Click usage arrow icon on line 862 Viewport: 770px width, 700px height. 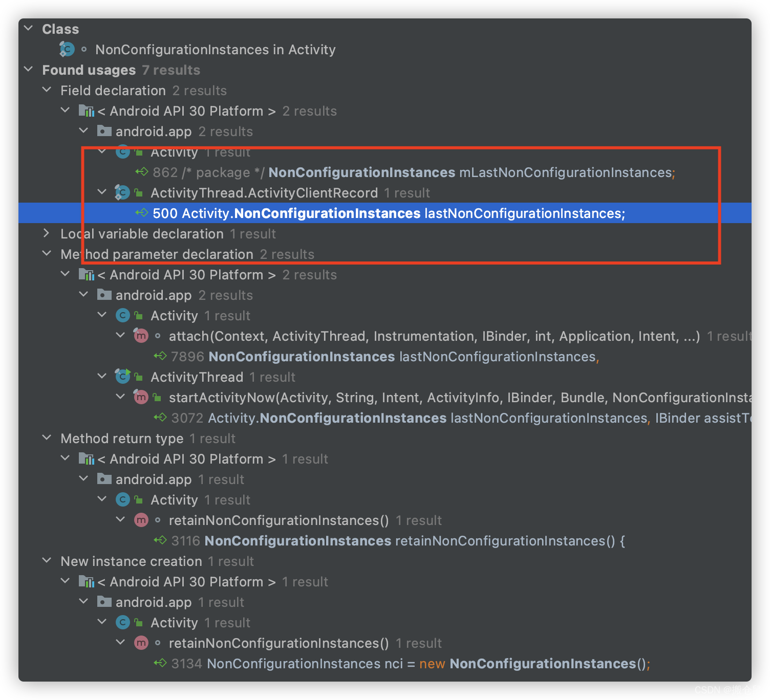coord(142,171)
